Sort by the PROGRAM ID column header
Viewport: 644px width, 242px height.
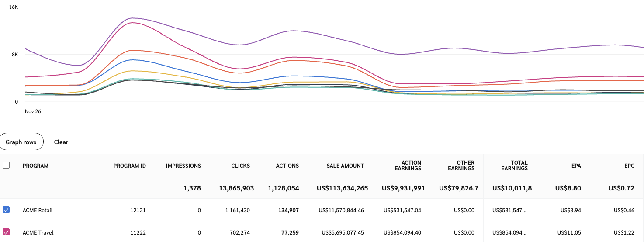click(x=129, y=166)
